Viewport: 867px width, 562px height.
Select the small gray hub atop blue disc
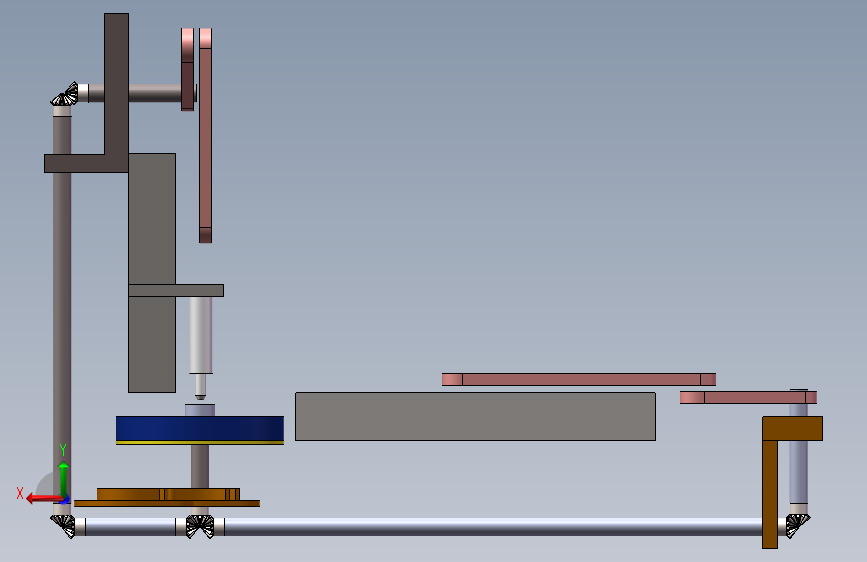click(x=200, y=410)
